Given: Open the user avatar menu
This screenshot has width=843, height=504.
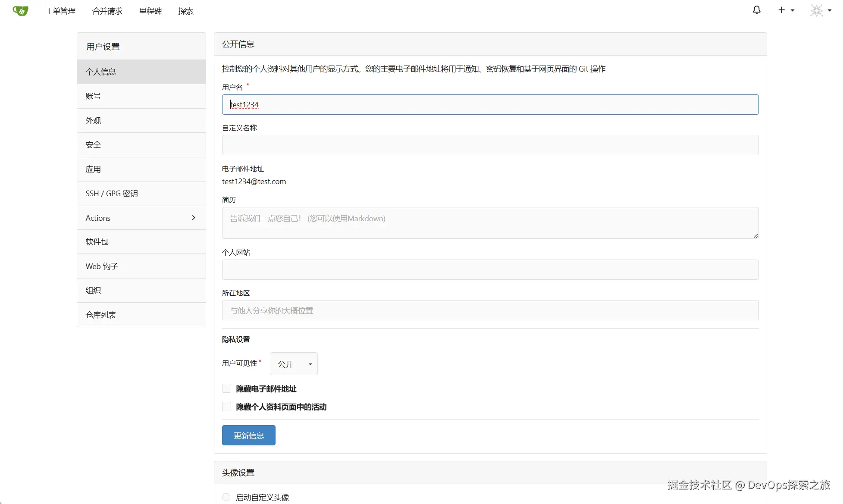Looking at the screenshot, I should tap(817, 10).
